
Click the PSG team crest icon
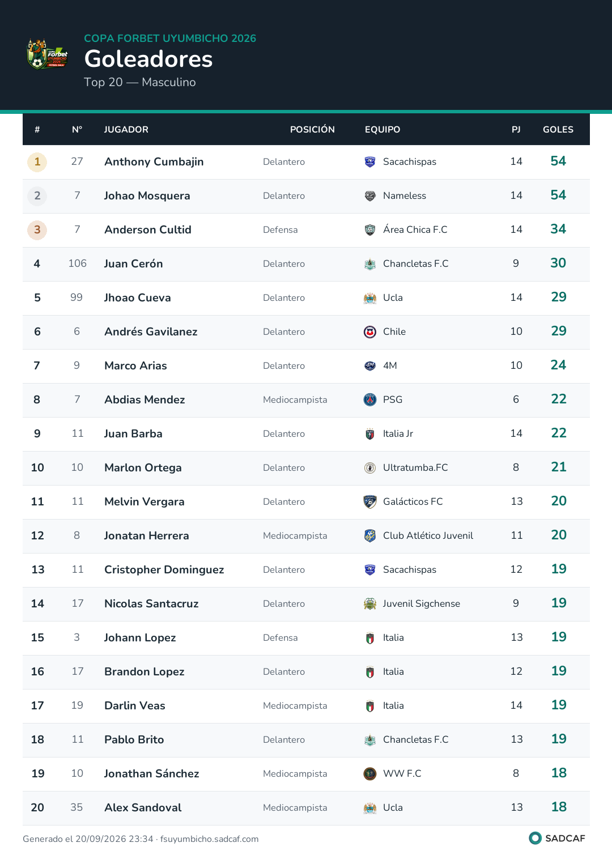(x=370, y=400)
